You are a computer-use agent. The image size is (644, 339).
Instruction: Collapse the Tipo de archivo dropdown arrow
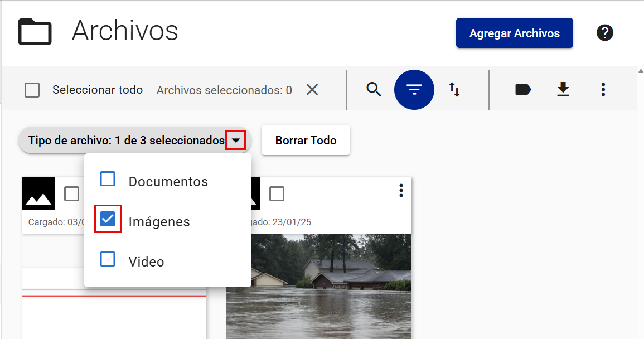236,141
